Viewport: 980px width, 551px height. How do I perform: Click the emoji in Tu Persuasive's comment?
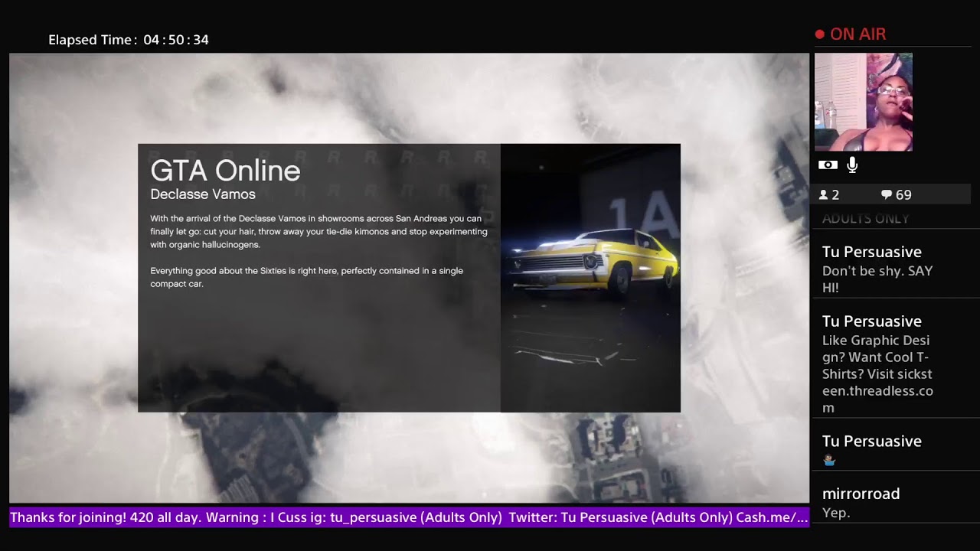pos(829,461)
